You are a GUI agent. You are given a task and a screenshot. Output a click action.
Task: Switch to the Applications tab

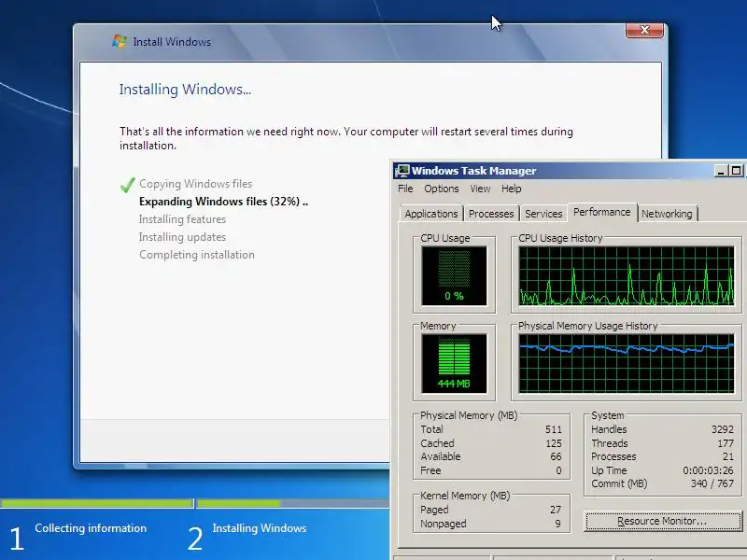431,214
